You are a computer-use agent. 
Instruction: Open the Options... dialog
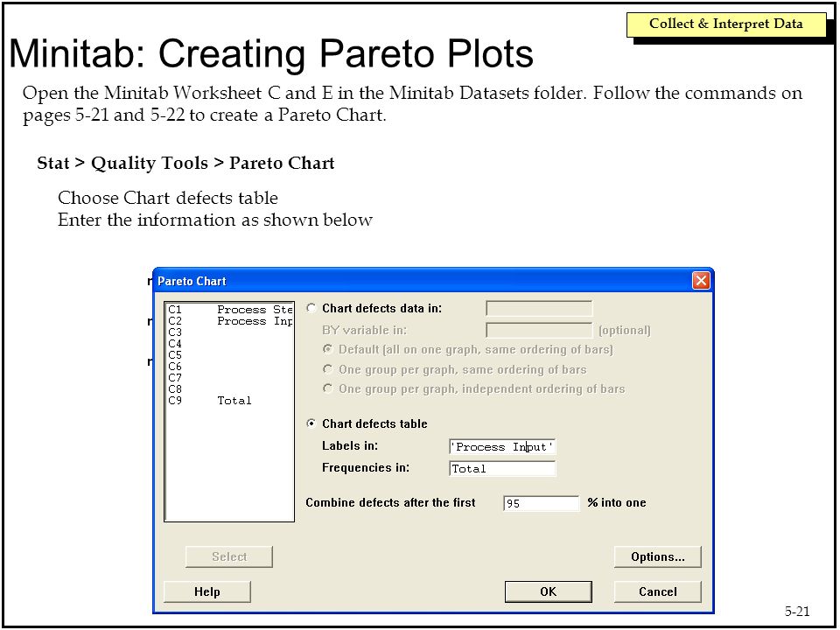pyautogui.click(x=657, y=556)
